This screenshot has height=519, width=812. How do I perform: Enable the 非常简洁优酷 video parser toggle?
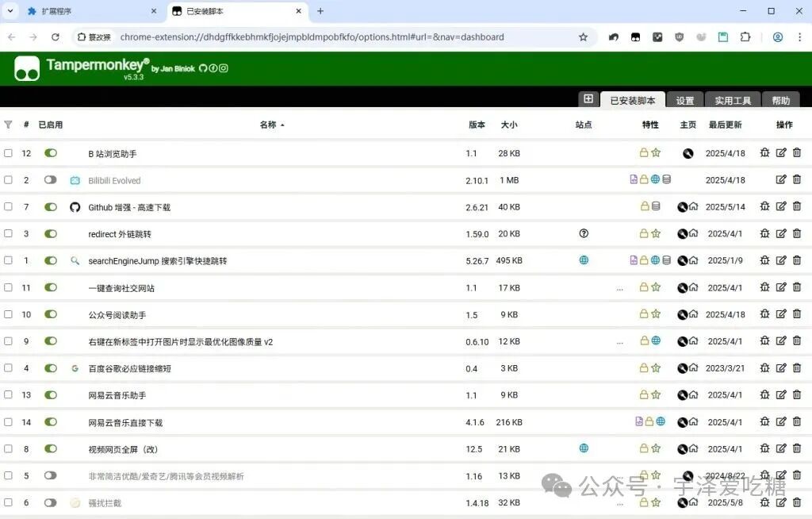tap(50, 475)
